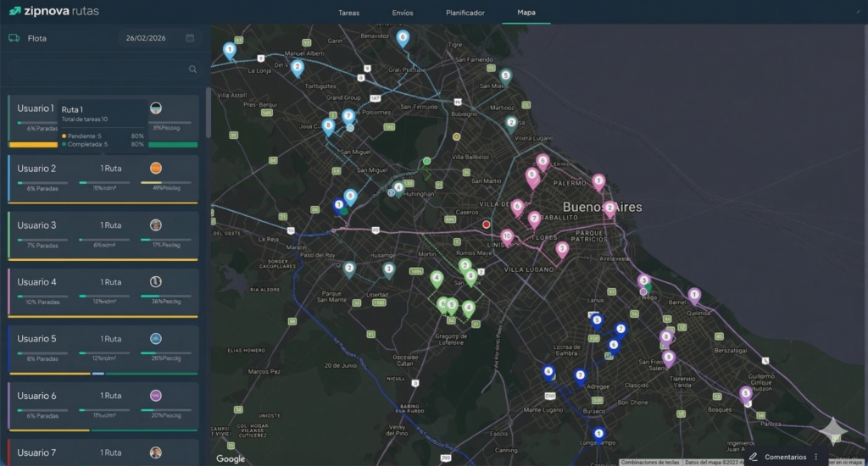
Task: Open the Usuario 2 card
Action: 103,180
